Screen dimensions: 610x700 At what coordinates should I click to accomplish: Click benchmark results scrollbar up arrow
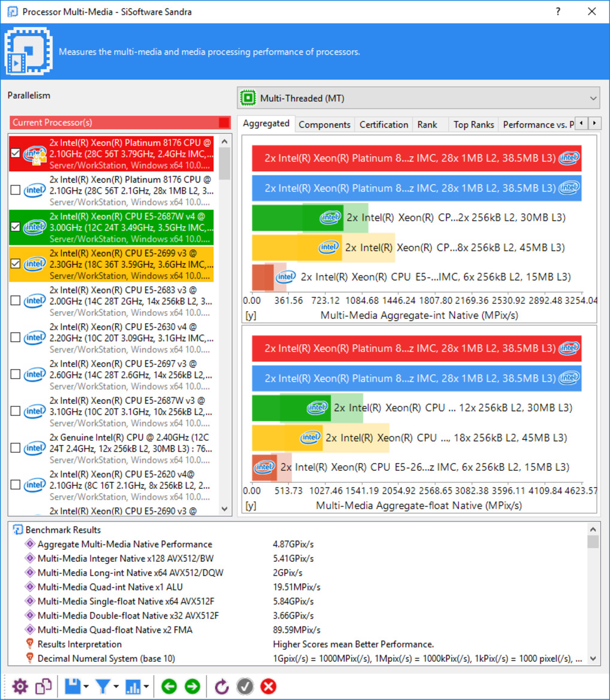(593, 529)
